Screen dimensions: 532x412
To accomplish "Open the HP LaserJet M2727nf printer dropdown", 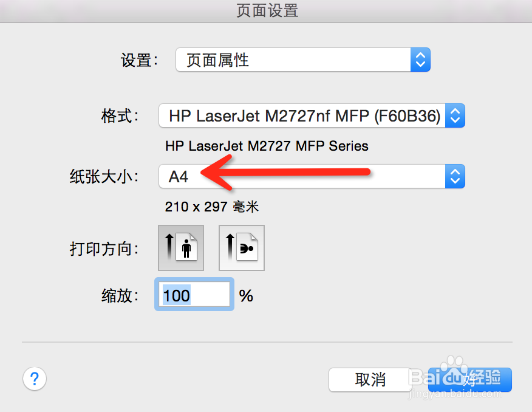I will (x=312, y=115).
